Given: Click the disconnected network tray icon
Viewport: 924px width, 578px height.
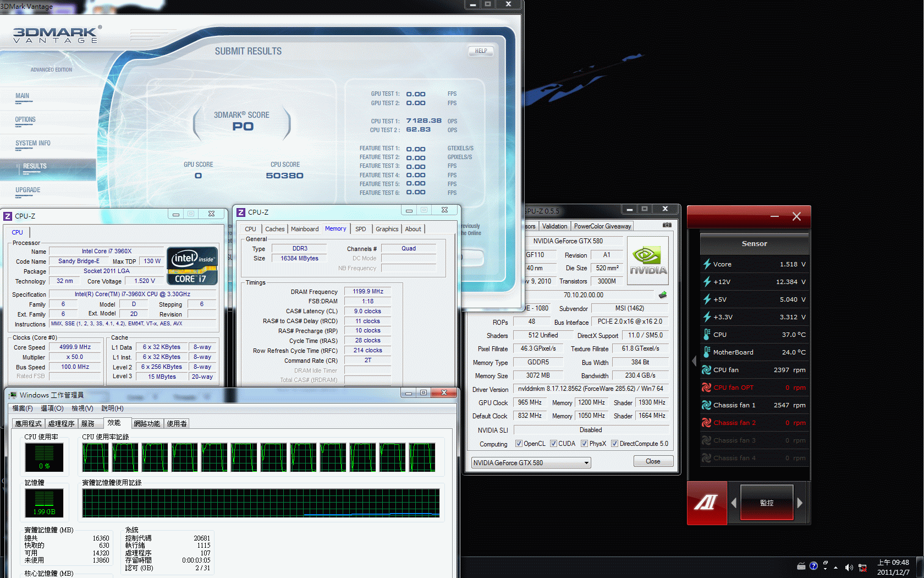Looking at the screenshot, I should coord(862,568).
